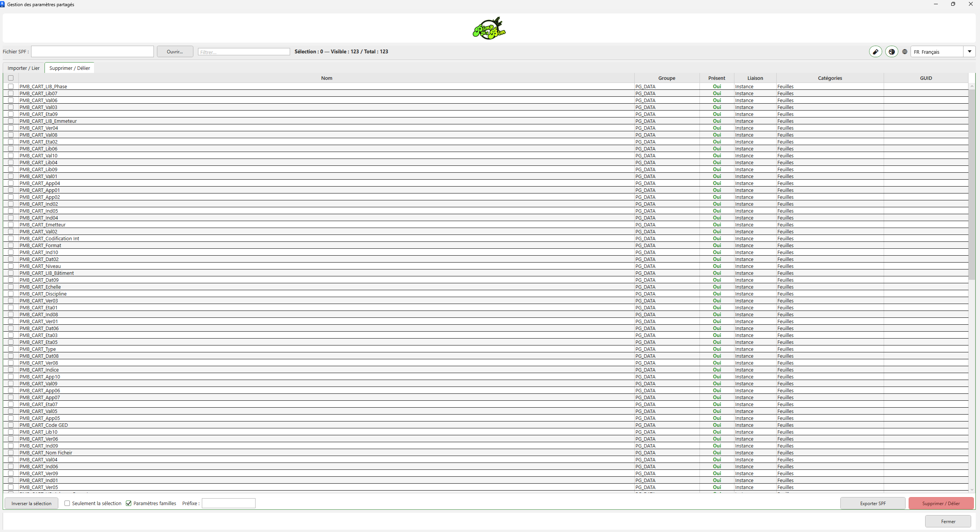980x532 pixels.
Task: Select the PMB_CART_Type row name
Action: [38, 349]
